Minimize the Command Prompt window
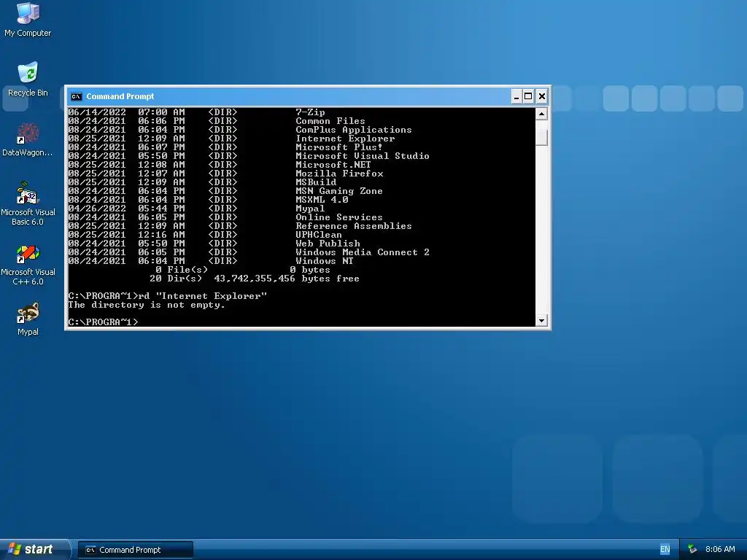 (516, 97)
